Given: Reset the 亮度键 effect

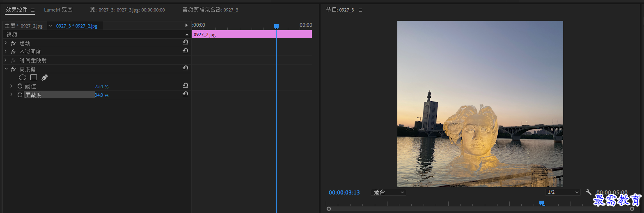Looking at the screenshot, I should (186, 68).
